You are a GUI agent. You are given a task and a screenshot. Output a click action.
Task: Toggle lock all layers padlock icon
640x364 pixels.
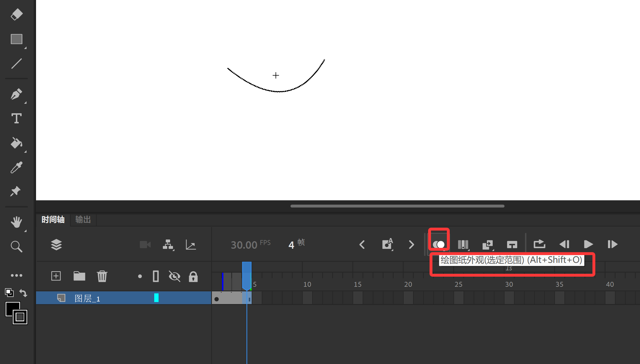193,276
